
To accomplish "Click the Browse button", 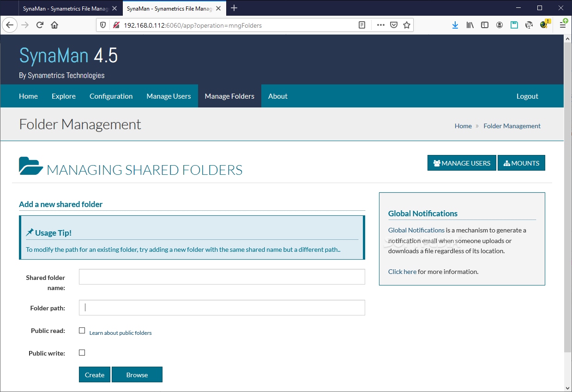I will 137,374.
